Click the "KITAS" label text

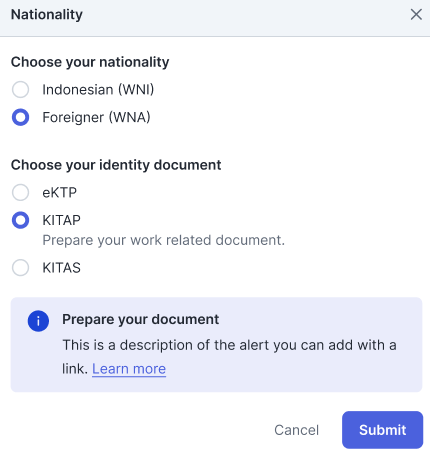[61, 268]
